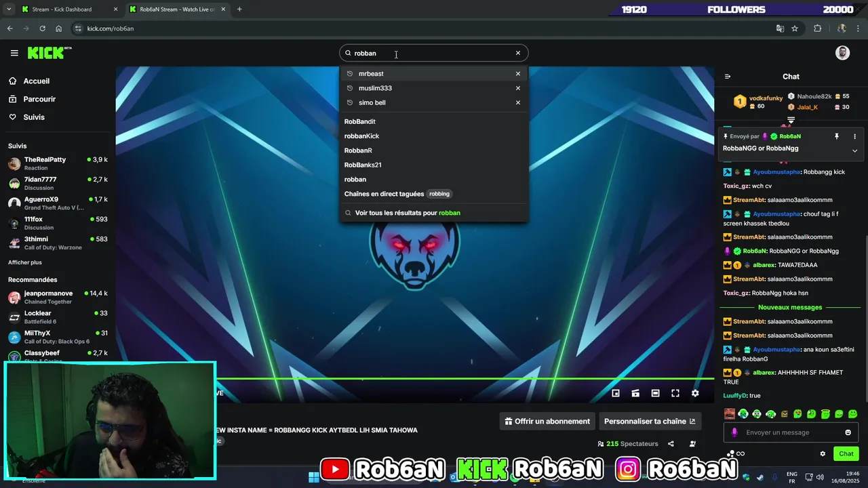
Task: Toggle mini player mode
Action: (x=616, y=393)
